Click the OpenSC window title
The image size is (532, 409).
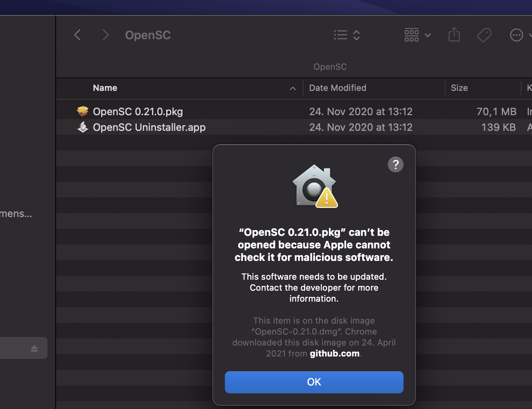[x=148, y=35]
